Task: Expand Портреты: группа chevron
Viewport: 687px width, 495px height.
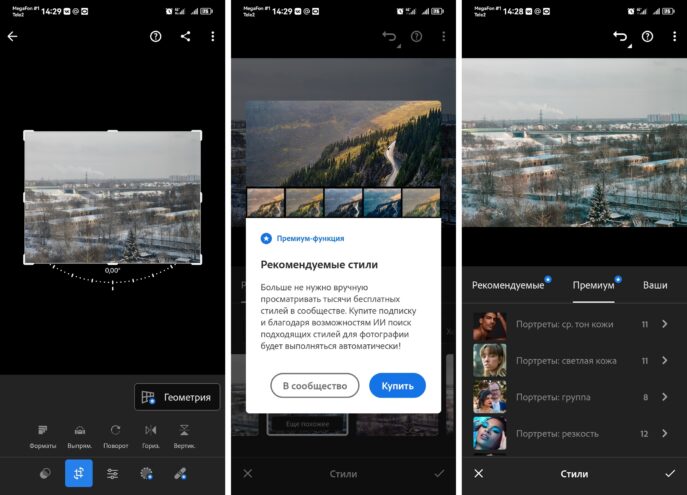Action: pos(665,397)
